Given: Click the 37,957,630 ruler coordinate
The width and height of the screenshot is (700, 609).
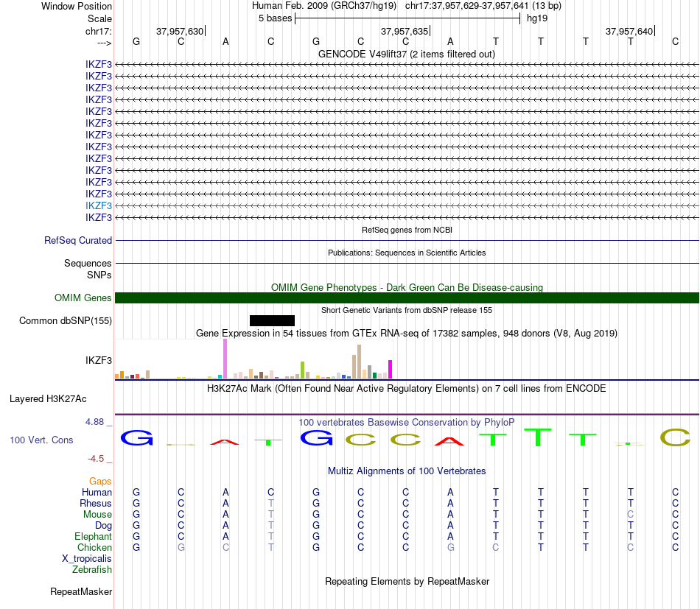Looking at the screenshot, I should tap(180, 31).
